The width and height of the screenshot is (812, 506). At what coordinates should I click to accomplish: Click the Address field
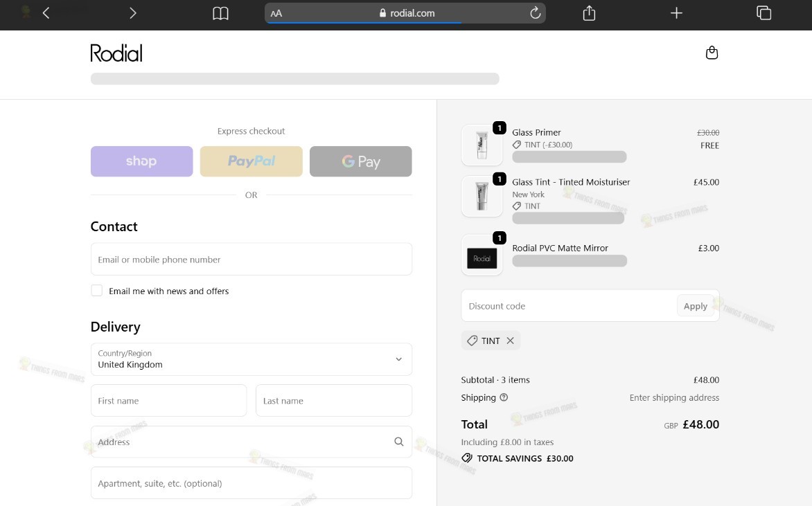(251, 442)
